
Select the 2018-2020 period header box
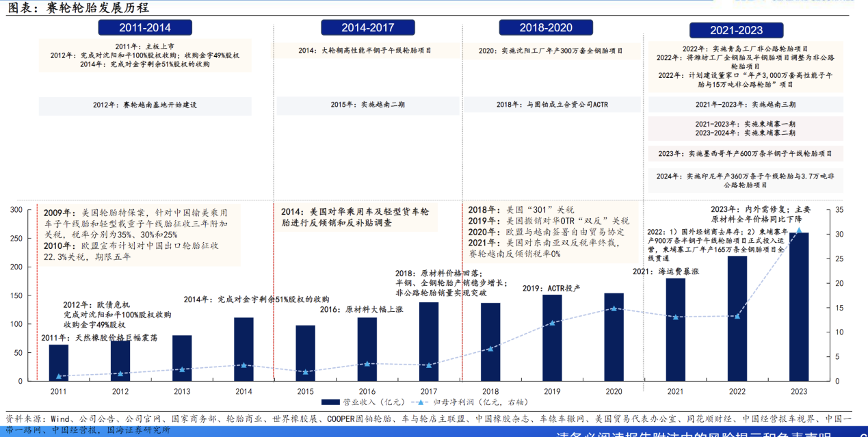545,27
